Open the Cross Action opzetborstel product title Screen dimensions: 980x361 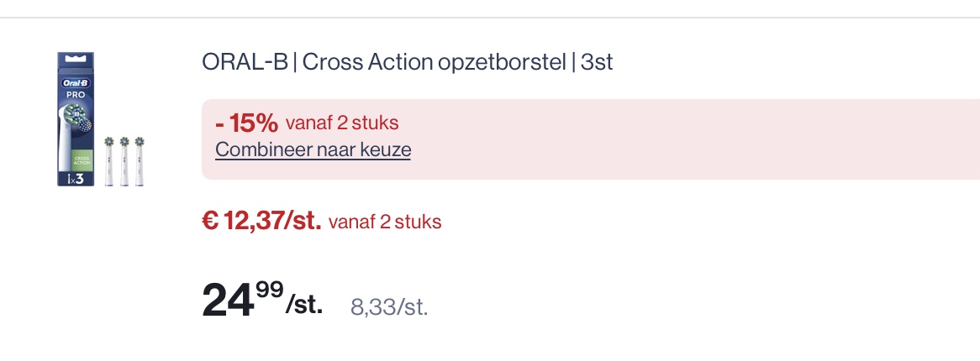pyautogui.click(x=433, y=63)
